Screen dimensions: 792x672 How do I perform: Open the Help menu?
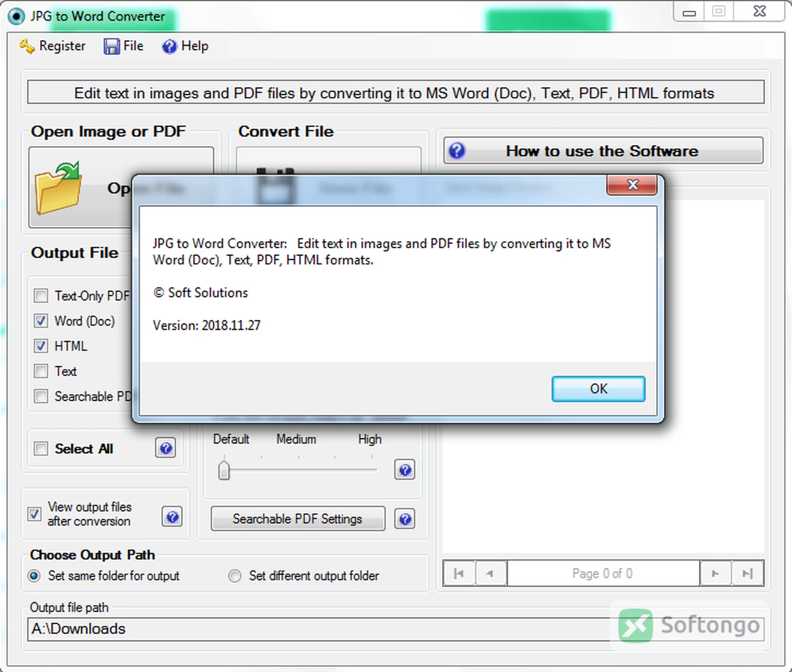click(x=185, y=46)
